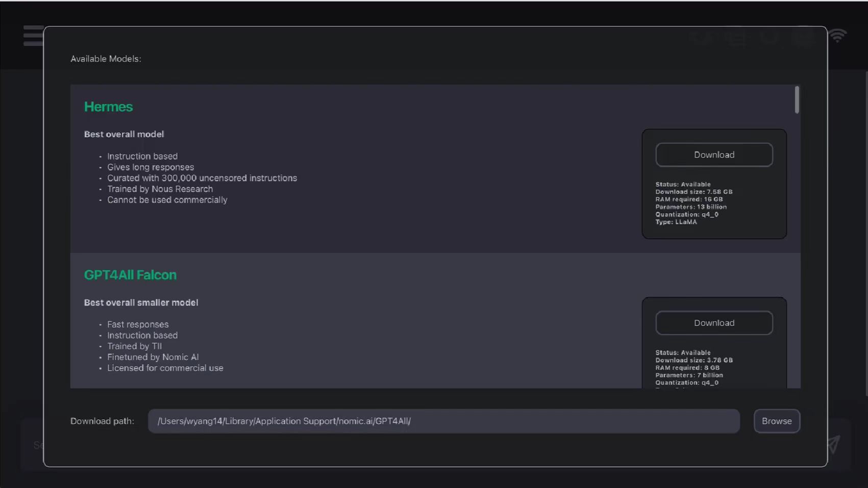Viewport: 868px width, 488px height.
Task: Click 'Parameters: 13 billion' detail
Action: [x=691, y=207]
